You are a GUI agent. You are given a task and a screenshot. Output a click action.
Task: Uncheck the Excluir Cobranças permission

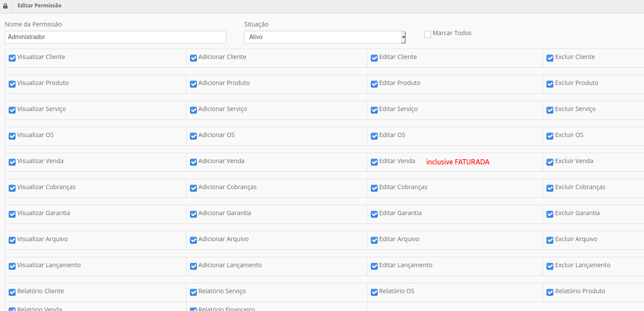[x=549, y=188]
